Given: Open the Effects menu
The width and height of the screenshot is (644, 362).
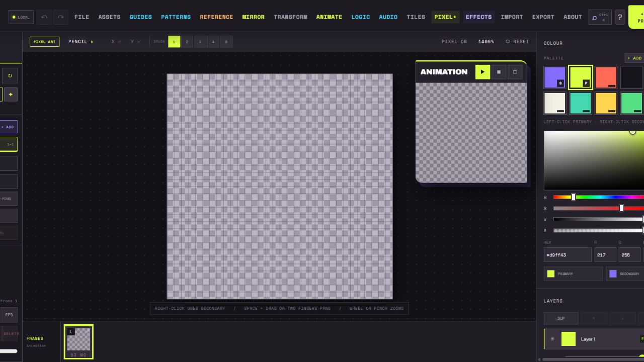Looking at the screenshot, I should (478, 17).
